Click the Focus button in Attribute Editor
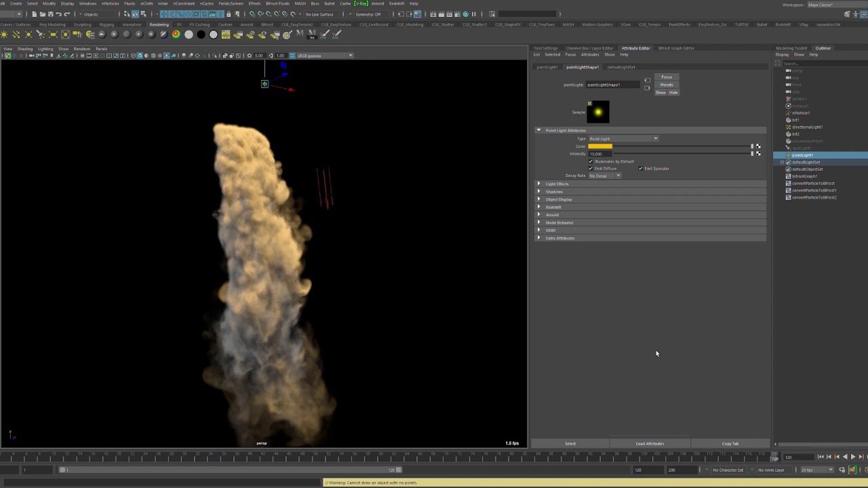 (667, 77)
